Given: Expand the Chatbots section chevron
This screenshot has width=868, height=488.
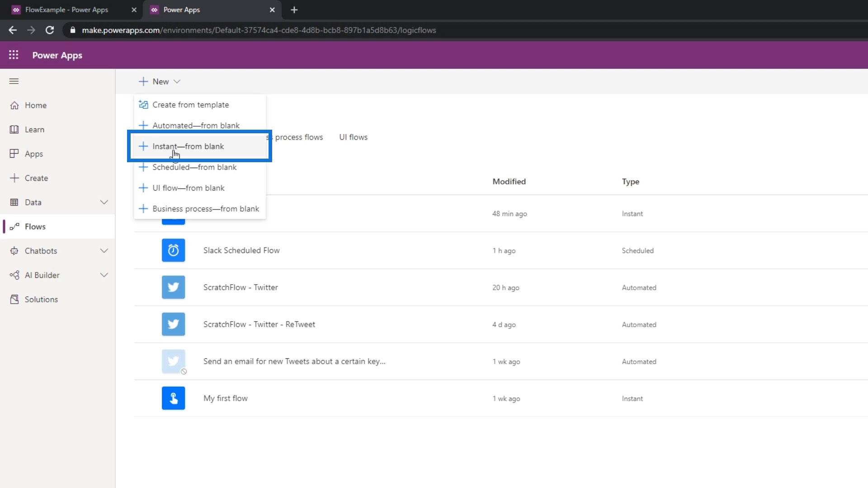Looking at the screenshot, I should pos(104,251).
